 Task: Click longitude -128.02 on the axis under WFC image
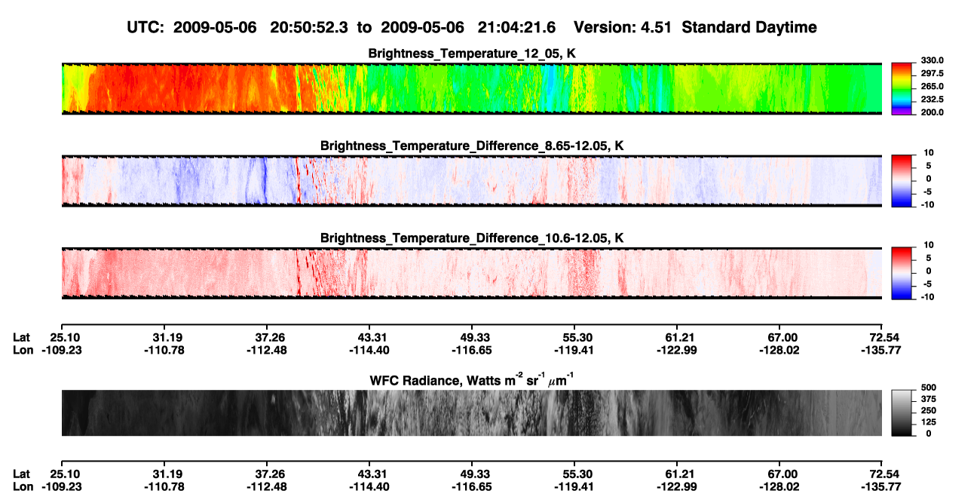(779, 486)
